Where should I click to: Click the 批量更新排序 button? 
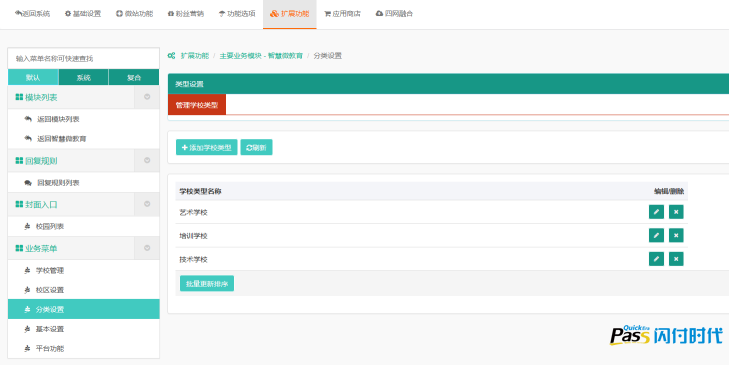click(x=207, y=284)
